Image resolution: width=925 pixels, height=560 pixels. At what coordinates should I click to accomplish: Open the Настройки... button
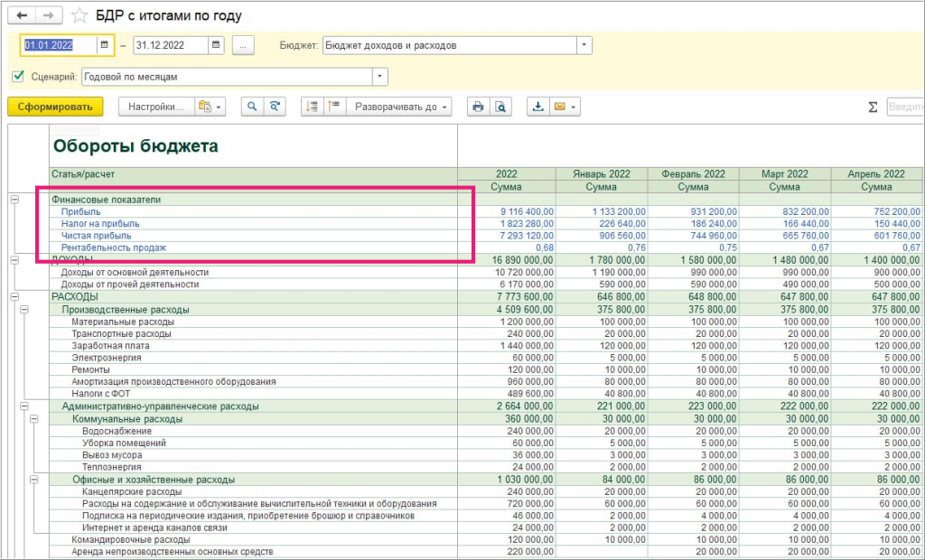(x=155, y=107)
